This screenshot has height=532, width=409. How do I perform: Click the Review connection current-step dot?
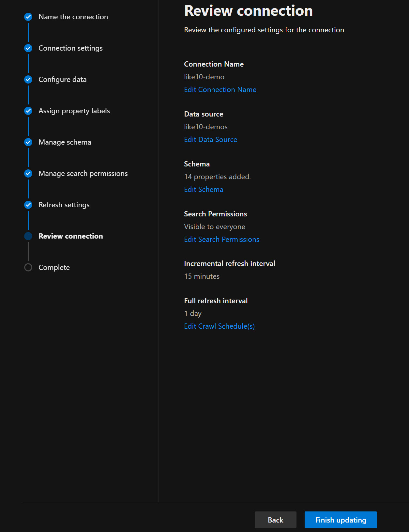click(x=28, y=236)
